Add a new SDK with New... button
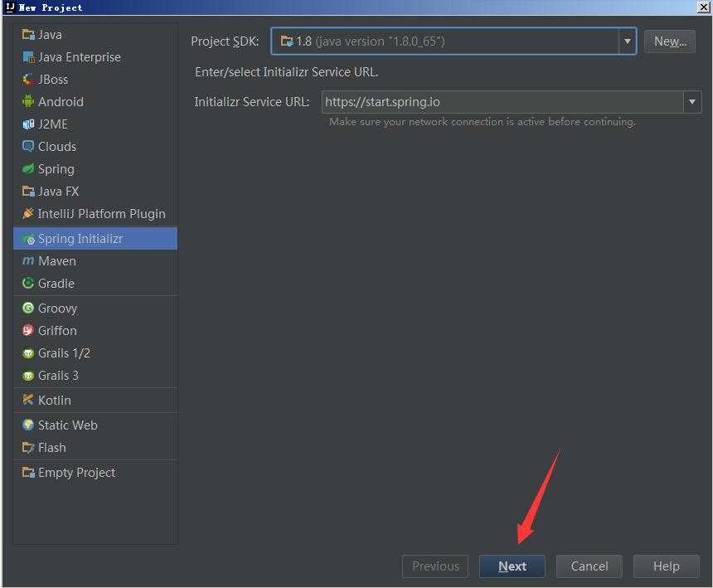Viewport: 713px width, 588px height. click(670, 41)
